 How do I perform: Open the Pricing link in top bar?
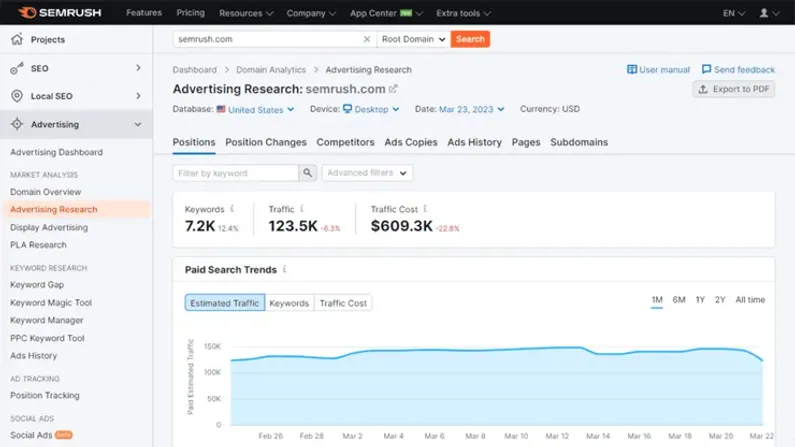tap(191, 13)
